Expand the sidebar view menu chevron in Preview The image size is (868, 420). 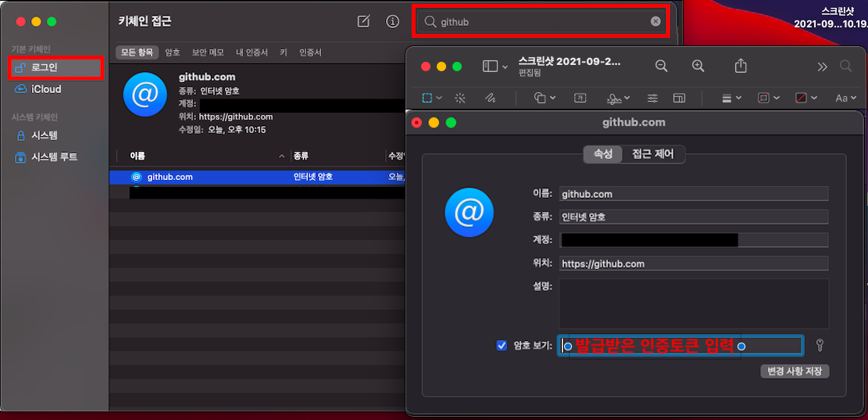click(505, 67)
